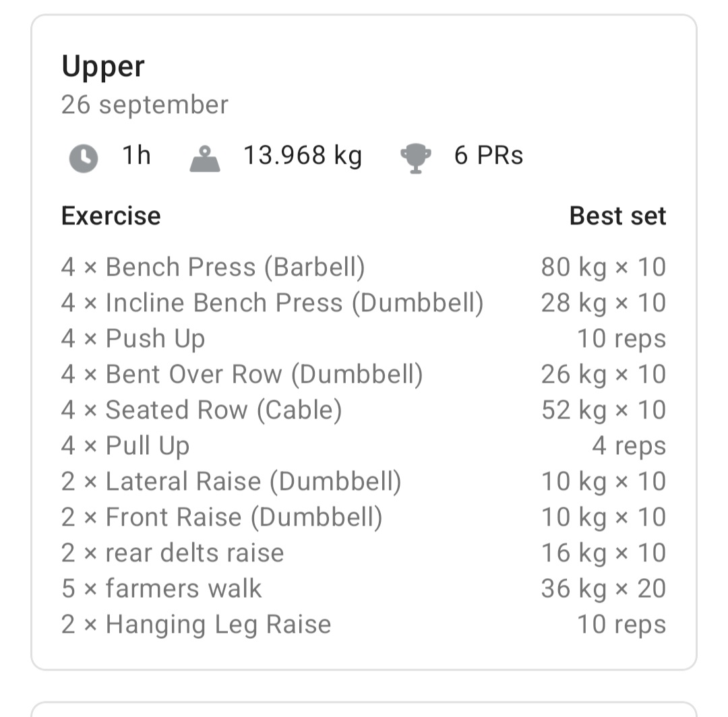Tap the 13.968 kg total volume

click(x=303, y=156)
